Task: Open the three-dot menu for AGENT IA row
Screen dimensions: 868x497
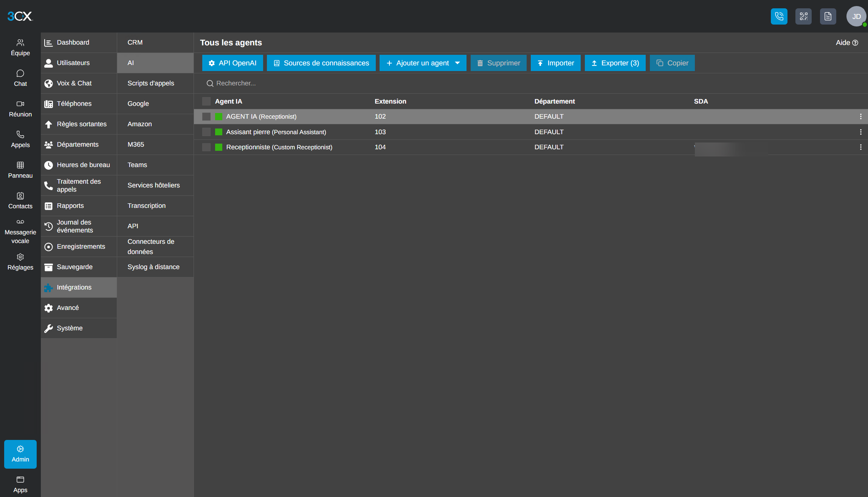Action: click(861, 116)
